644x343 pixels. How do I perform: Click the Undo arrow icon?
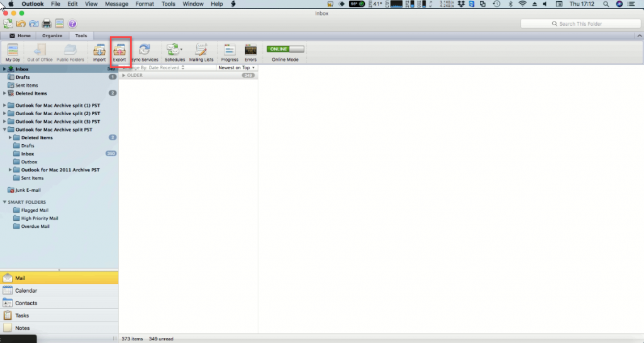[x=21, y=24]
